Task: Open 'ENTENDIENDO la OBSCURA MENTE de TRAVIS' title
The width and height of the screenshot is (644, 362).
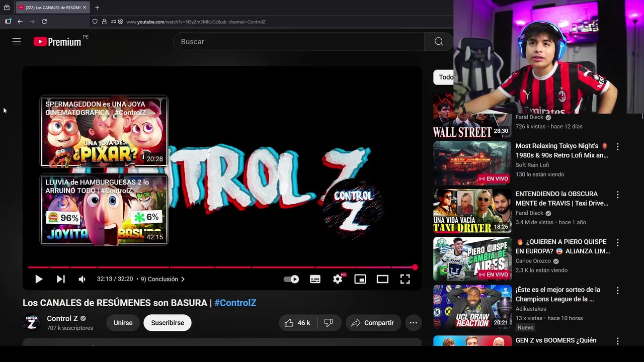Action: [561, 199]
